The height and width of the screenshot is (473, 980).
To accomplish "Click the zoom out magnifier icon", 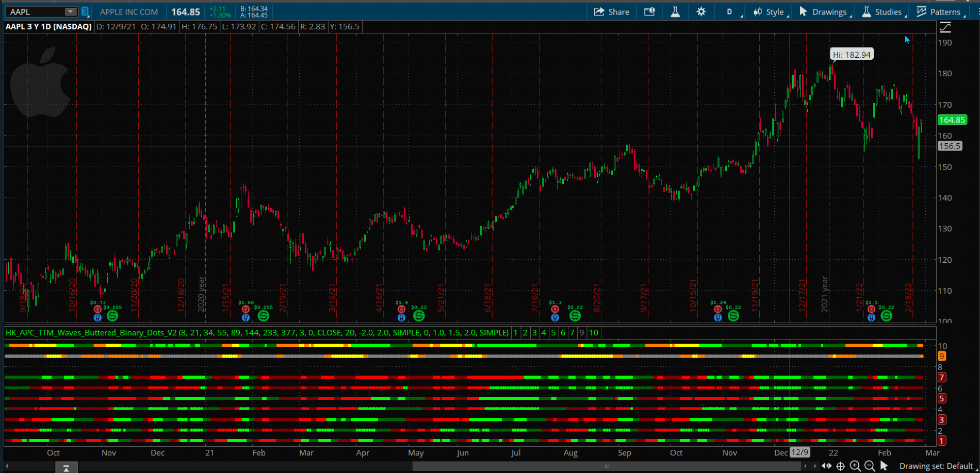I will click(870, 466).
